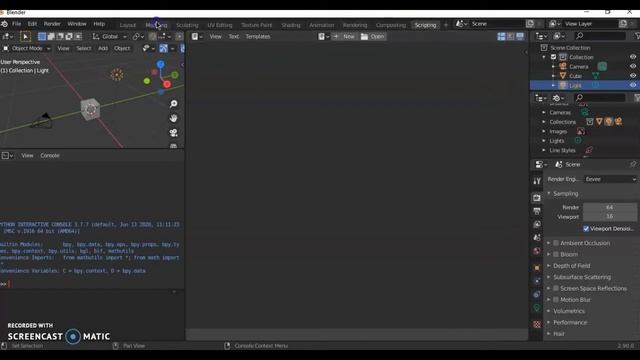
Task: Open the Render Engine Eevee dropdown
Action: [x=610, y=179]
